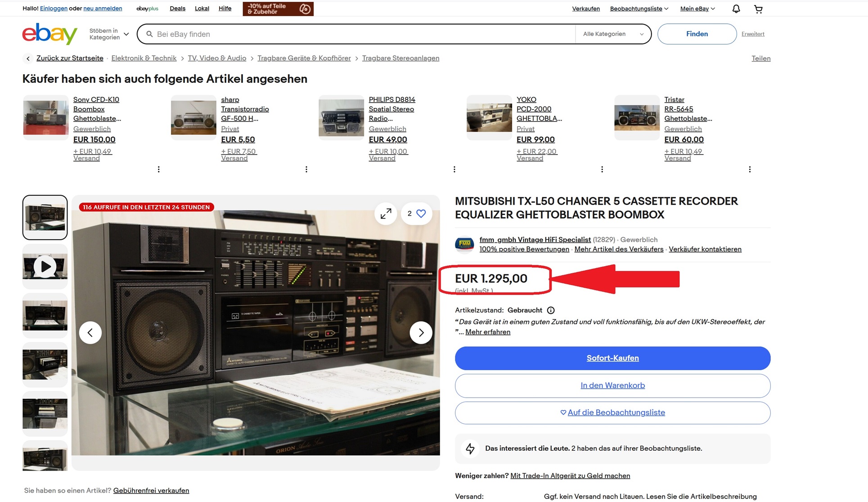Click the Sofort-Kaufen button
The width and height of the screenshot is (868, 502).
(x=612, y=358)
